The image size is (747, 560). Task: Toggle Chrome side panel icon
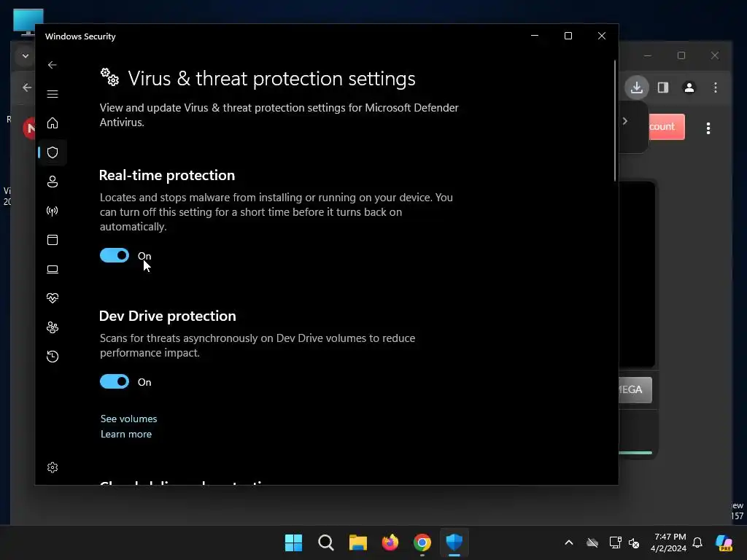pos(663,87)
